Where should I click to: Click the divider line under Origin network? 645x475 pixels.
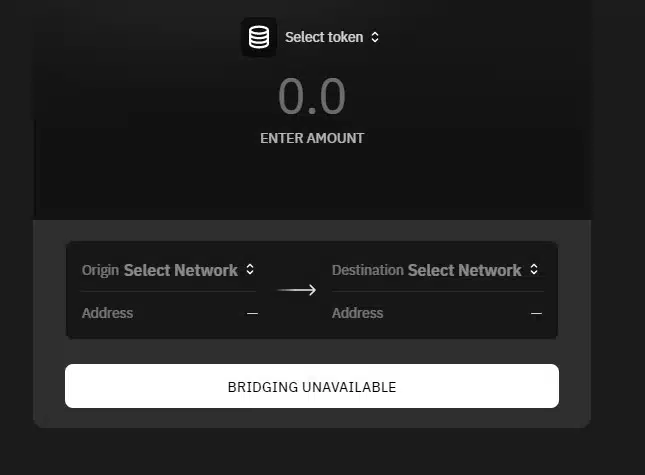[168, 291]
